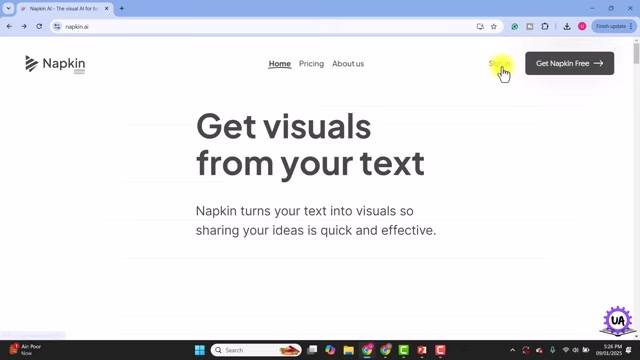Screen dimensions: 640x360
Task: Show browser downloads
Action: click(567, 27)
